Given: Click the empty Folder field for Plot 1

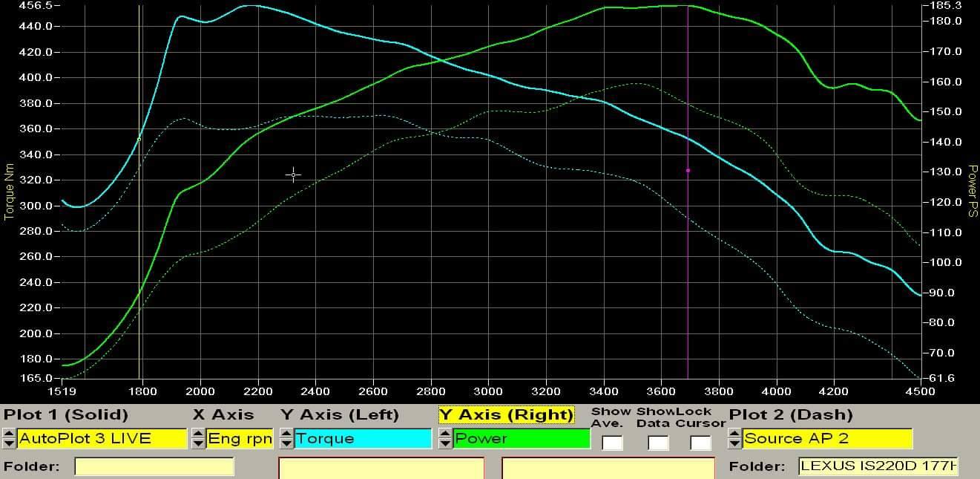Looking at the screenshot, I should pos(152,468).
